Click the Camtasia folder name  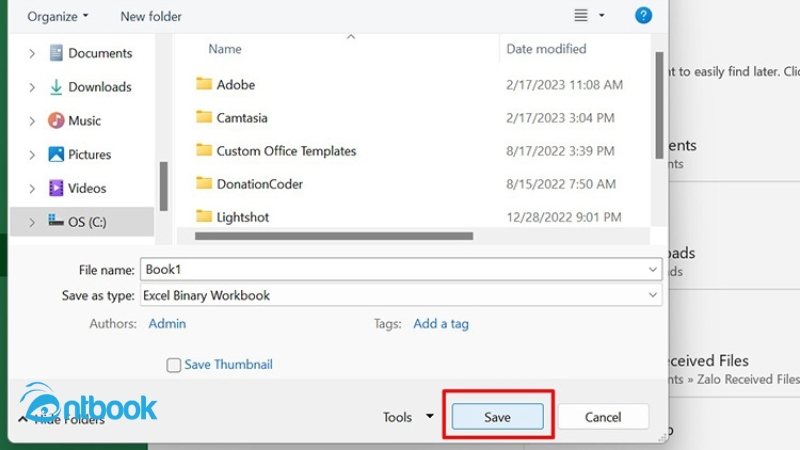coord(242,117)
